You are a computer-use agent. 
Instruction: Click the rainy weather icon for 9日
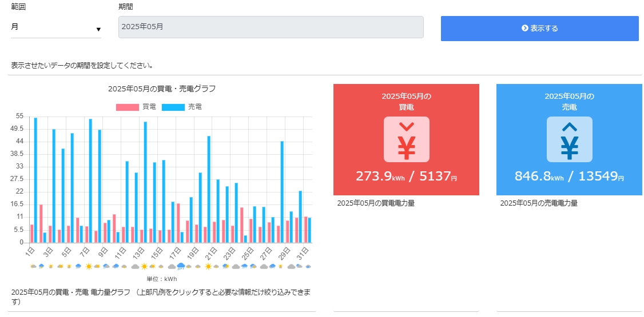106,267
